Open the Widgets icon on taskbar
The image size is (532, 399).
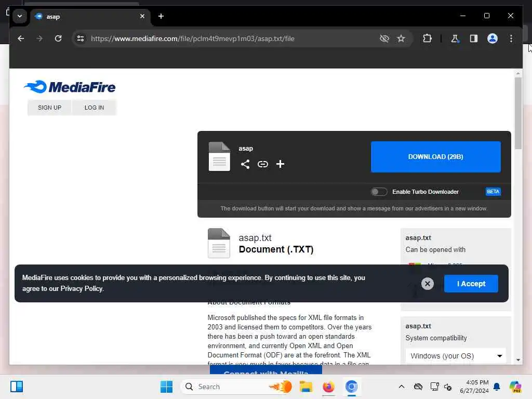pyautogui.click(x=17, y=387)
